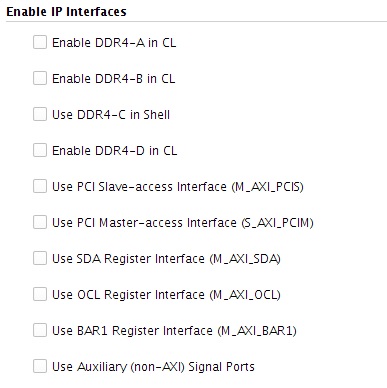Tick the Enable DDR4-B in CL checkbox
Screen dimensions: 387x388
click(x=40, y=78)
